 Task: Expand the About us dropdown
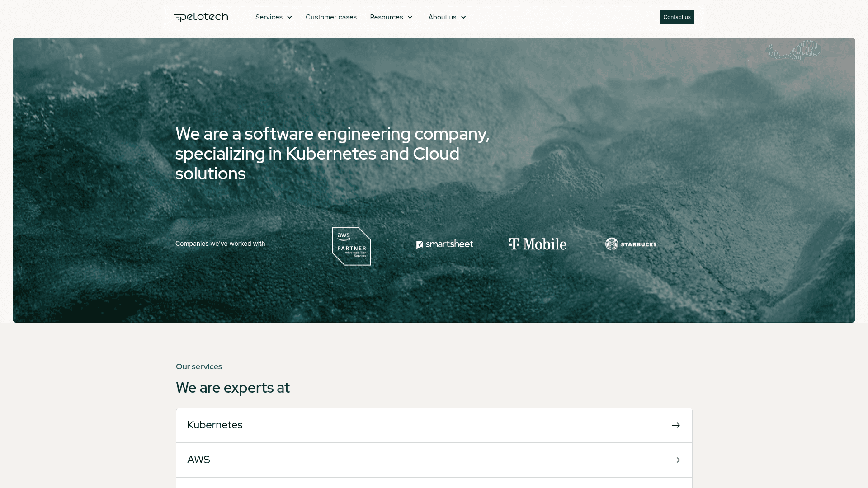446,17
